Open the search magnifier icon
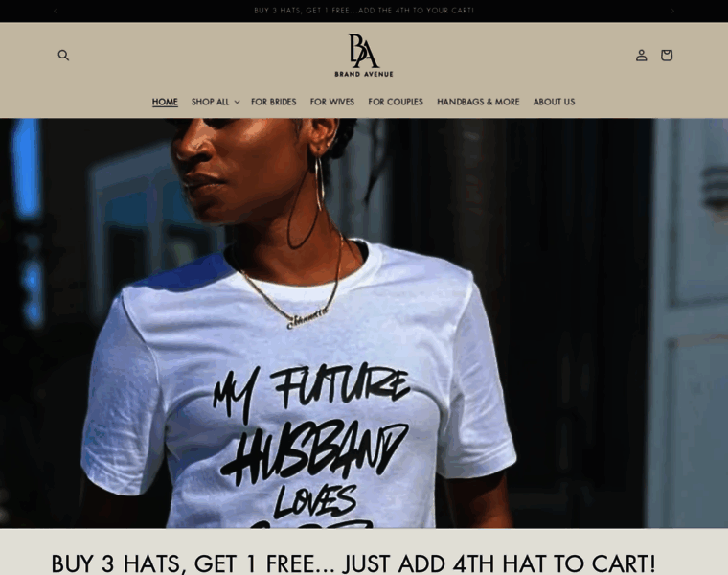The height and width of the screenshot is (575, 728). [x=63, y=56]
